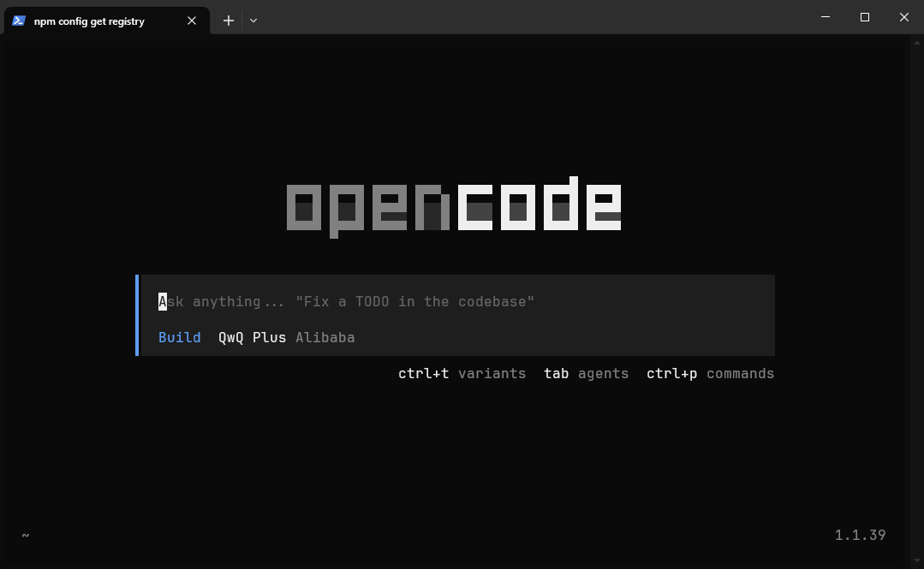
Task: Open a new terminal tab with plus
Action: pyautogui.click(x=229, y=21)
